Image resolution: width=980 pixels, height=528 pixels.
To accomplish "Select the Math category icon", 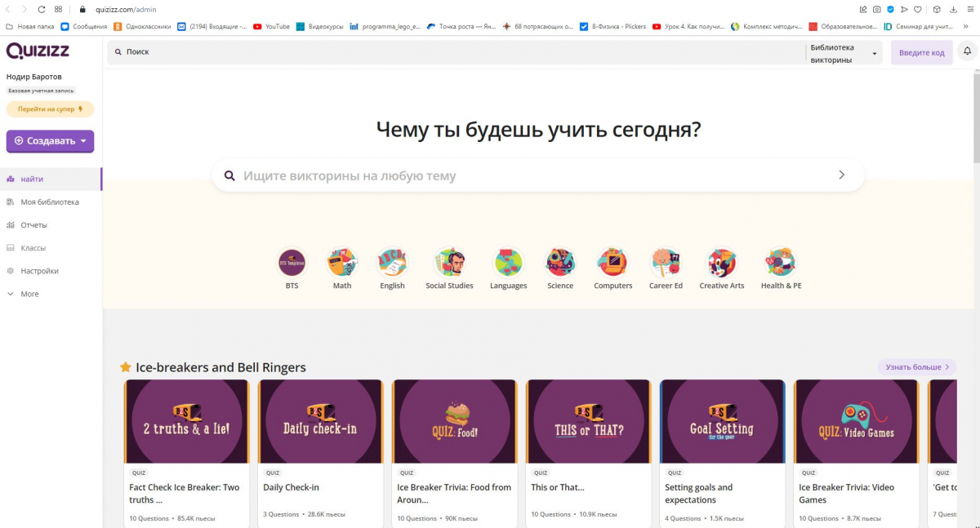I will 342,263.
